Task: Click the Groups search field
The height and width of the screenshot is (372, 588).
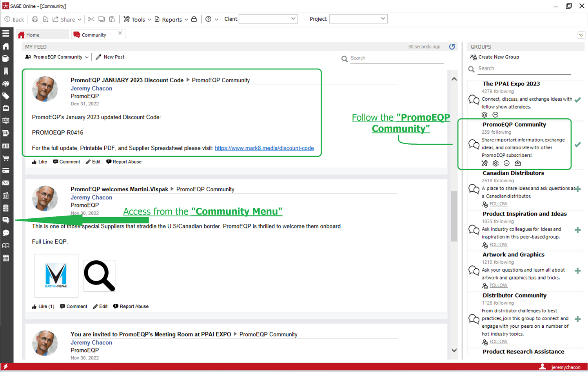Action: pyautogui.click(x=524, y=69)
